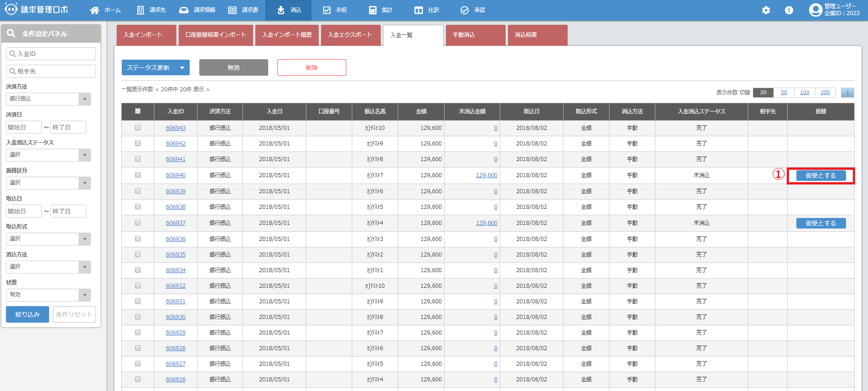Click 決済日 終了日 date field
This screenshot has width=868, height=391.
tap(68, 127)
